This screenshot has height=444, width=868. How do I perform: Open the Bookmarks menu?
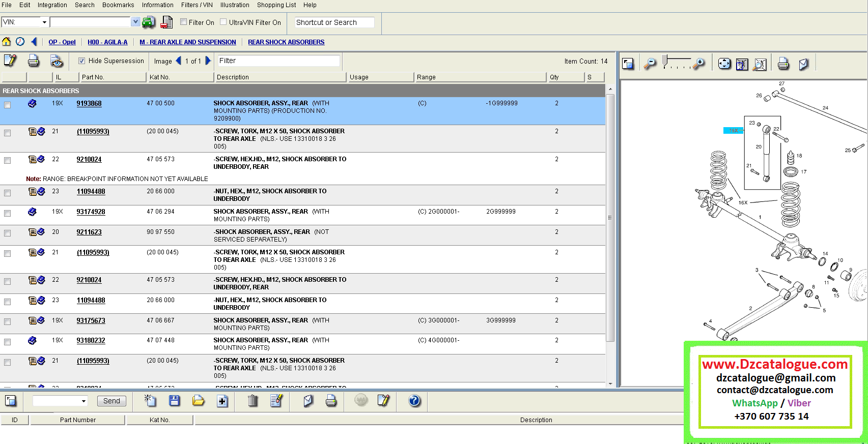[x=118, y=5]
